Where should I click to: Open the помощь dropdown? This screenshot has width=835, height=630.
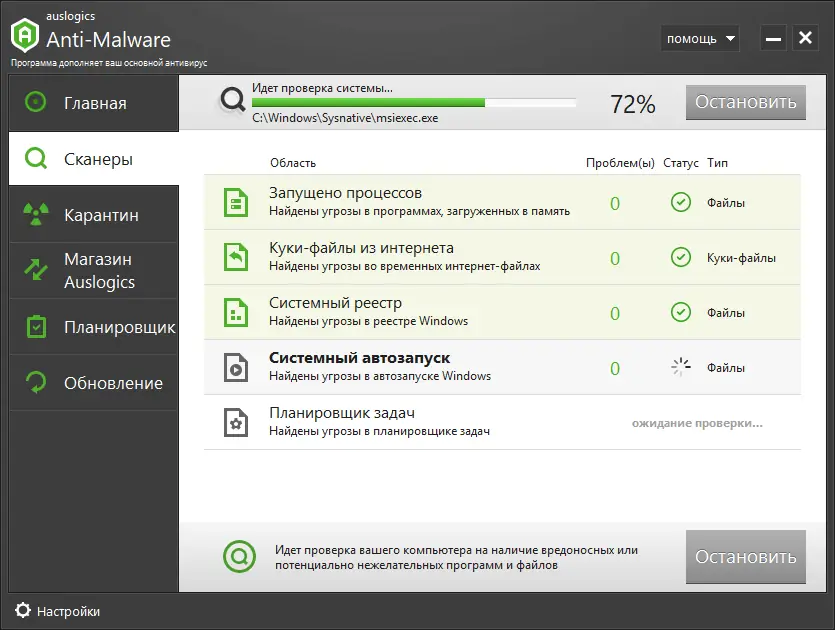coord(699,37)
